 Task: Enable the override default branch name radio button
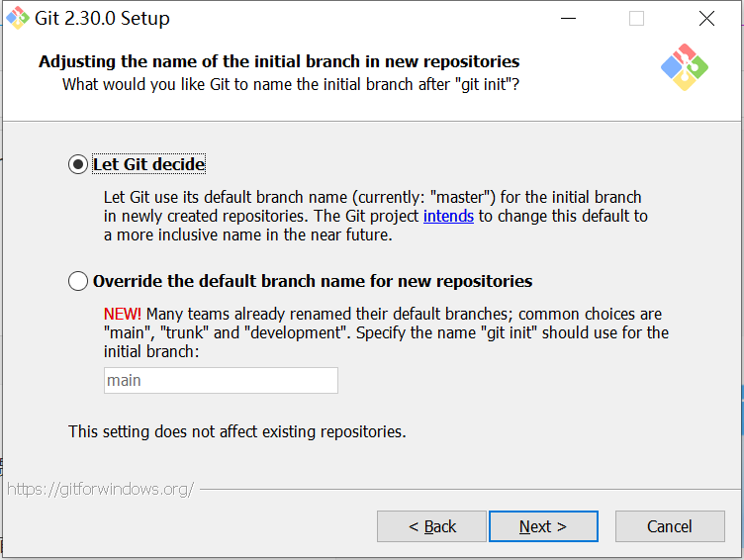pyautogui.click(x=78, y=281)
